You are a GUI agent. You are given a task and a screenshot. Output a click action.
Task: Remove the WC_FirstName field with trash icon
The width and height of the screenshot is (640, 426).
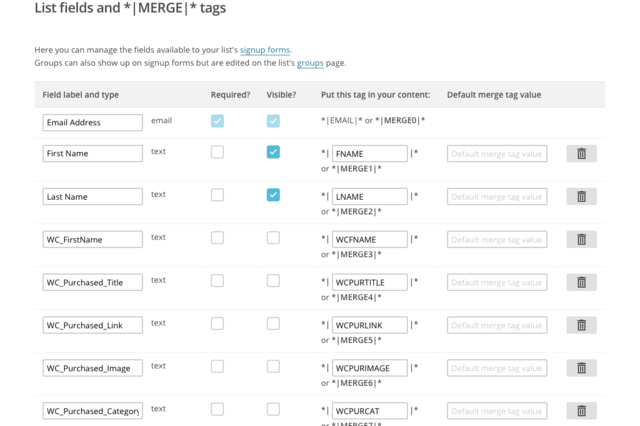tap(581, 240)
